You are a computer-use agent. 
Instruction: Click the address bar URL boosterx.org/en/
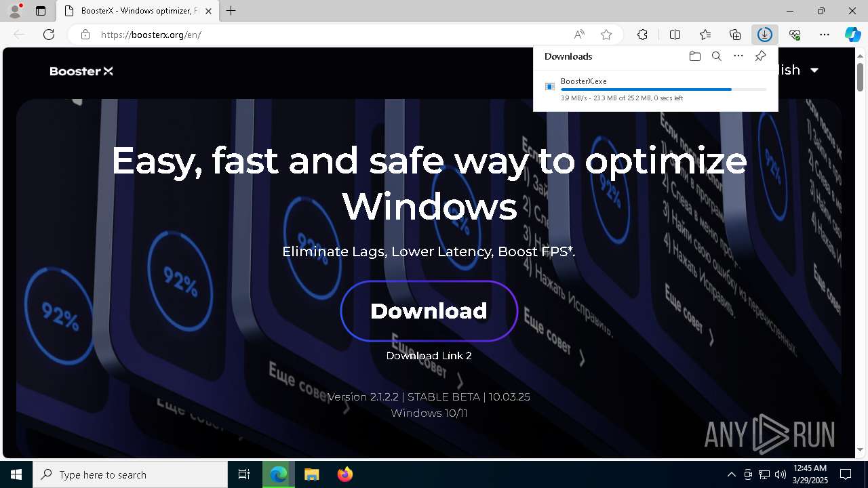151,35
